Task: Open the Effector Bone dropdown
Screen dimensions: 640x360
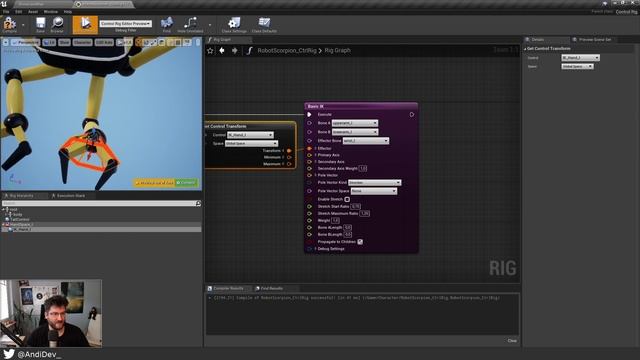Action: [366, 141]
